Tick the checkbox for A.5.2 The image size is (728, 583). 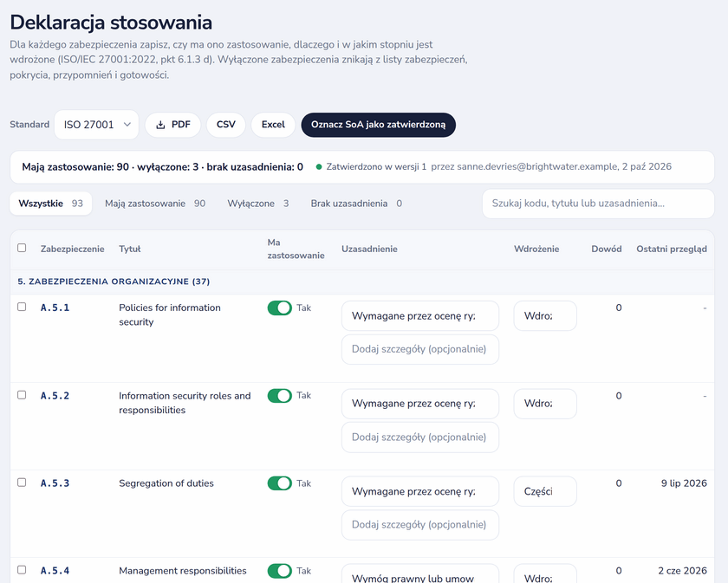pos(22,395)
